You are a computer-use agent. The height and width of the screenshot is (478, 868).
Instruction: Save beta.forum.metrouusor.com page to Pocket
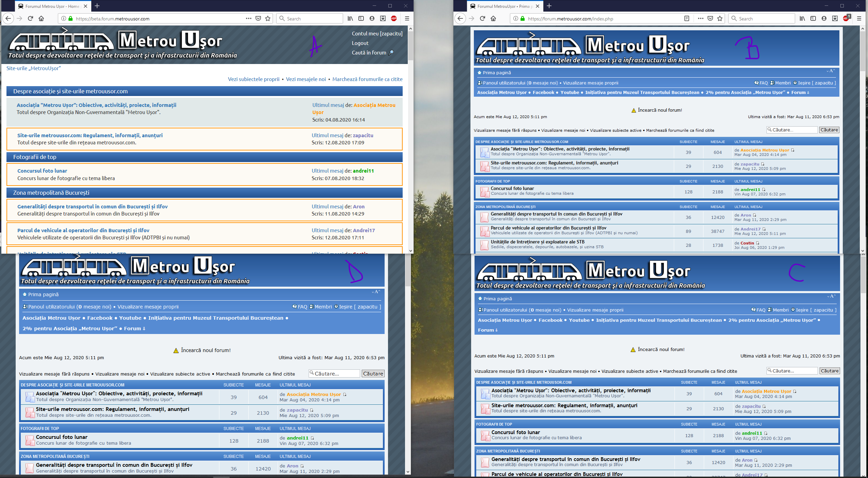258,18
